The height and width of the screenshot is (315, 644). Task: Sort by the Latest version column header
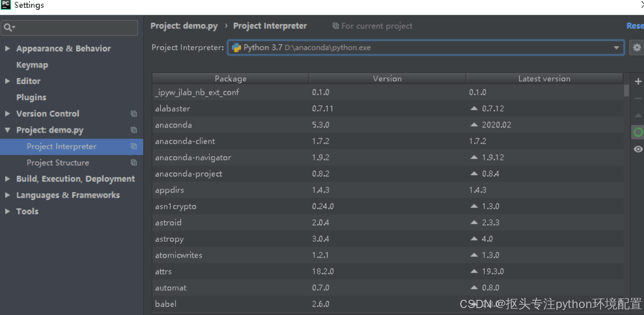(x=544, y=79)
